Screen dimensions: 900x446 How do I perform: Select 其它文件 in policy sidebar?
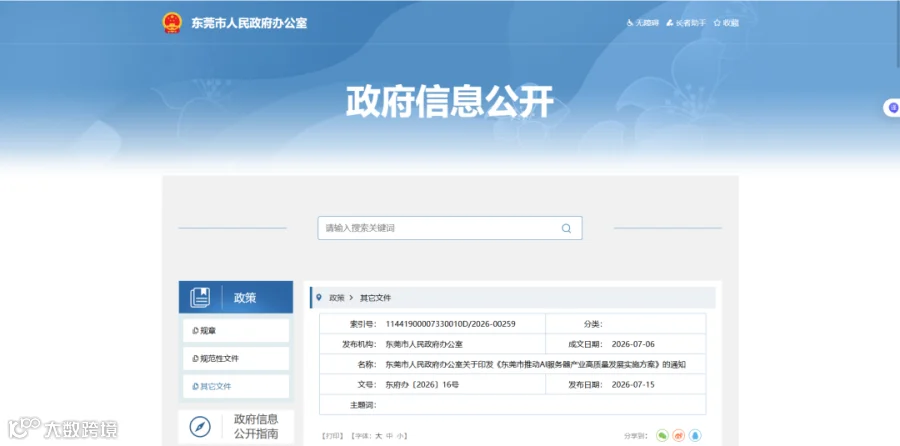236,386
